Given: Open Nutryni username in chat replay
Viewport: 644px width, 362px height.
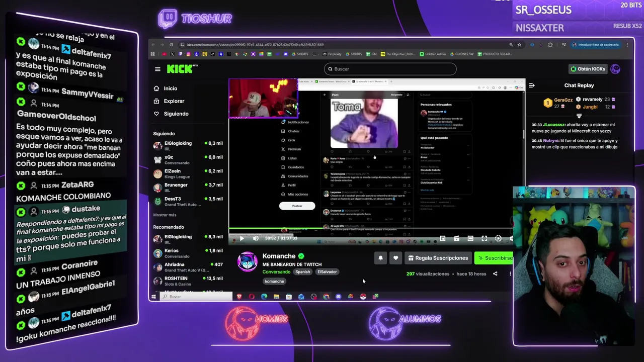Looking at the screenshot, I should tap(551, 141).
